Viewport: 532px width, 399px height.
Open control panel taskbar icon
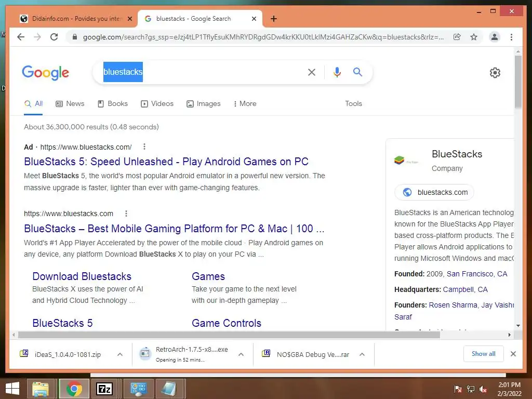(x=138, y=389)
